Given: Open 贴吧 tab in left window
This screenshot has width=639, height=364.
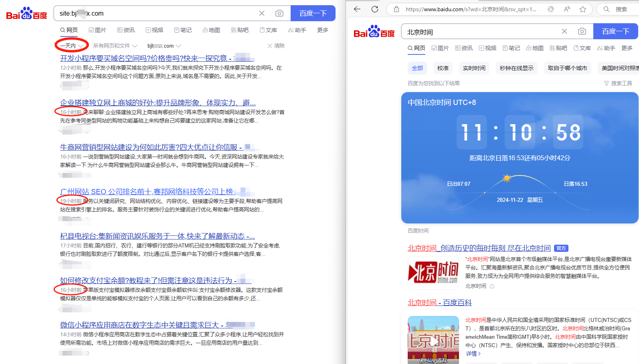Looking at the screenshot, I should [240, 30].
